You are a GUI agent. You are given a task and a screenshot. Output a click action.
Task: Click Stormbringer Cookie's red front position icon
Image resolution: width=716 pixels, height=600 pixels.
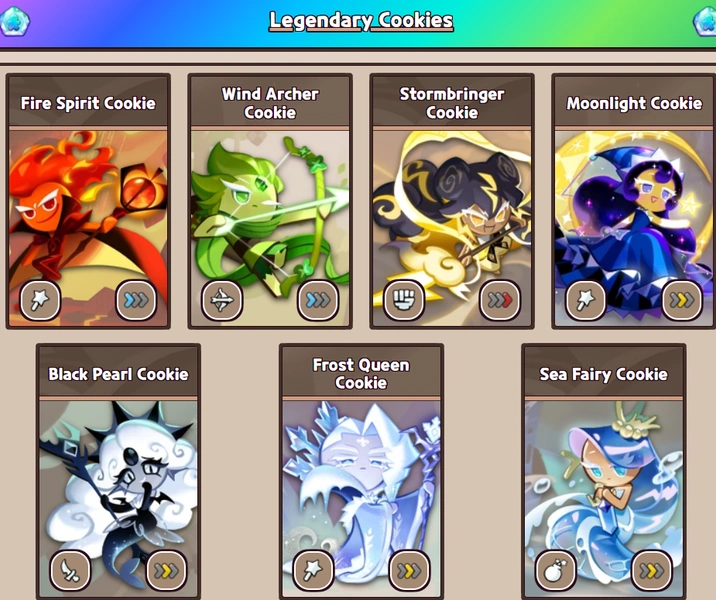[x=500, y=300]
